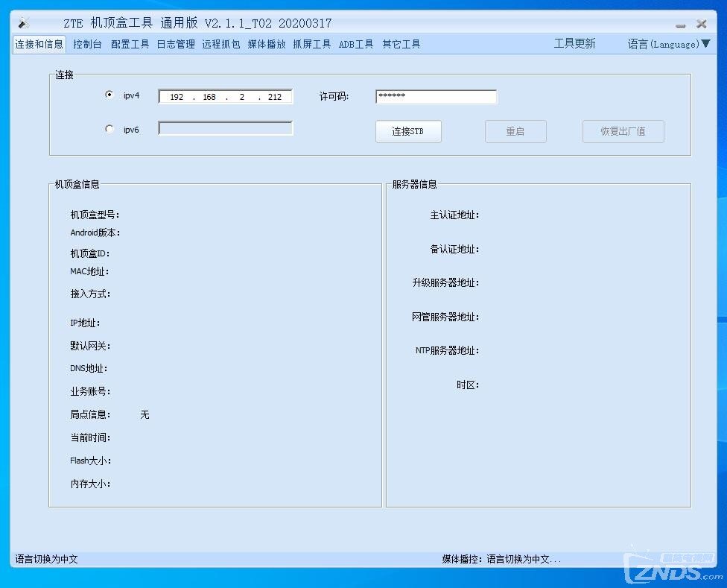Open the 其它工具 tab
Viewport: 727px width, 588px height.
click(401, 45)
